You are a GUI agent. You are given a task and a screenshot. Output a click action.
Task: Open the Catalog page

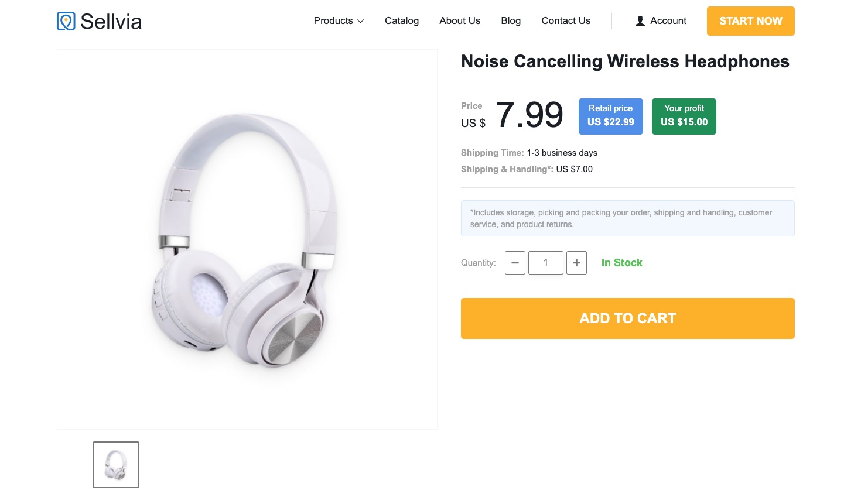(402, 21)
